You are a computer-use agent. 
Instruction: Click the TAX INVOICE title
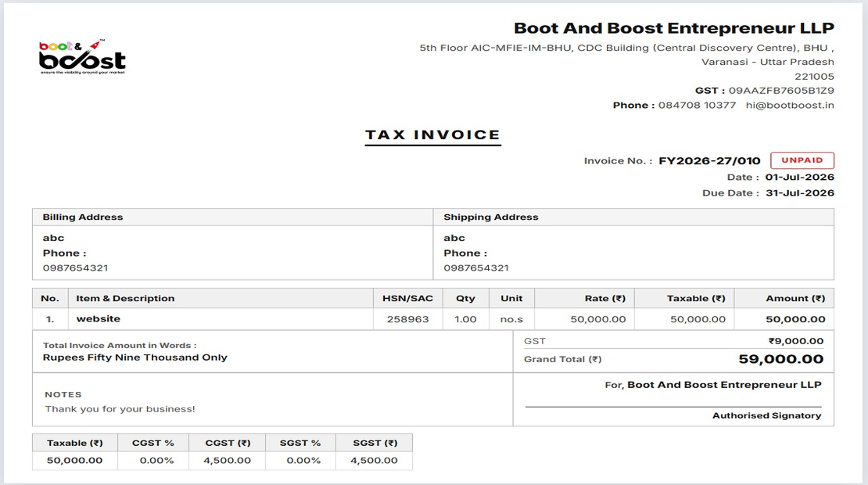click(433, 135)
